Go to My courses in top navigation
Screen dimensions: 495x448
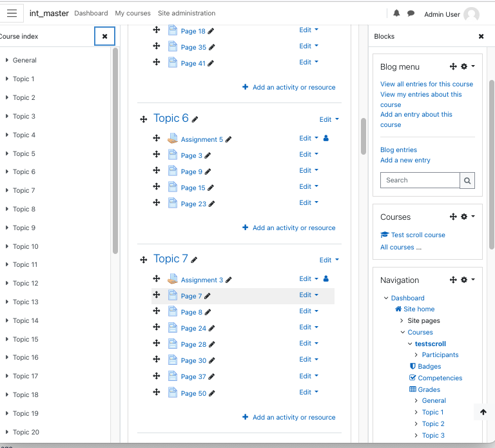click(133, 14)
